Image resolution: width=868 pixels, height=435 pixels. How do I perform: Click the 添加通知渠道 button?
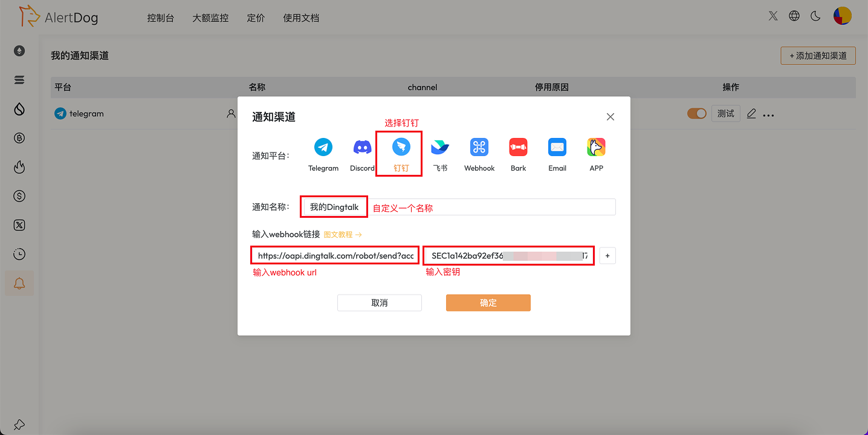[818, 56]
